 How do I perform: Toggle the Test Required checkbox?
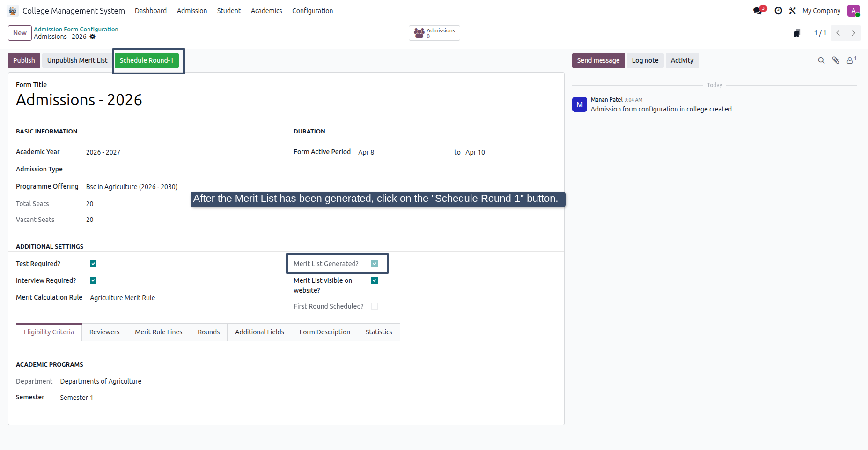coord(93,264)
